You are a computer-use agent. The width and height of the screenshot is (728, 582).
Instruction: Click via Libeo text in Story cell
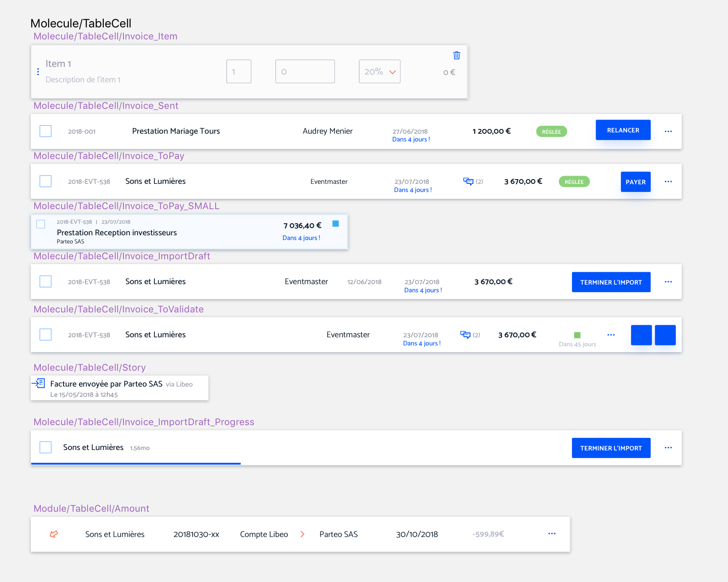click(179, 384)
